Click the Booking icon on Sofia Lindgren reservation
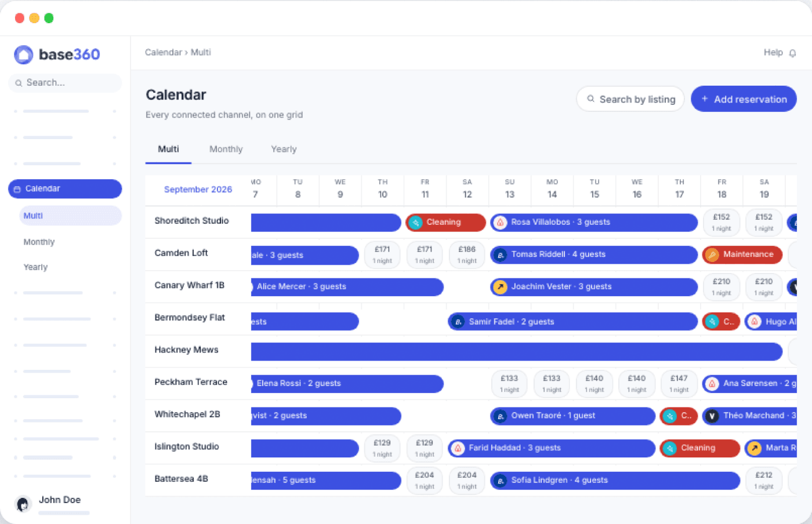The width and height of the screenshot is (812, 524). [500, 481]
